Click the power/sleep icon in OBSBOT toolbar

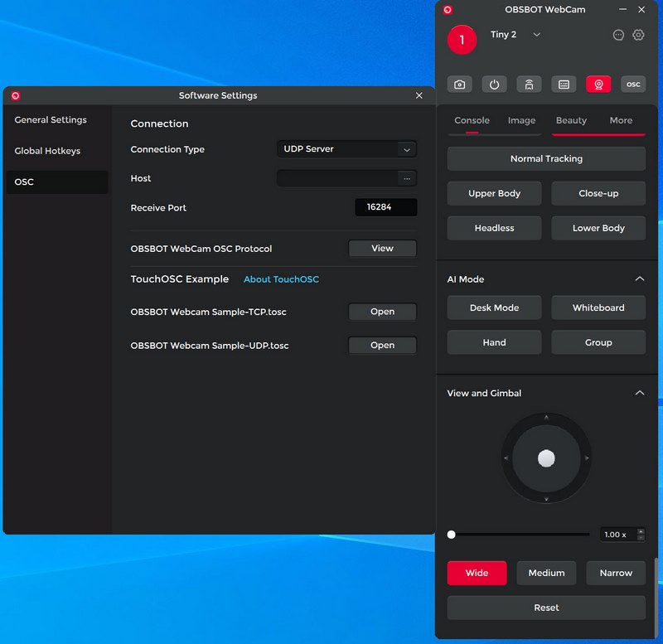click(x=494, y=85)
